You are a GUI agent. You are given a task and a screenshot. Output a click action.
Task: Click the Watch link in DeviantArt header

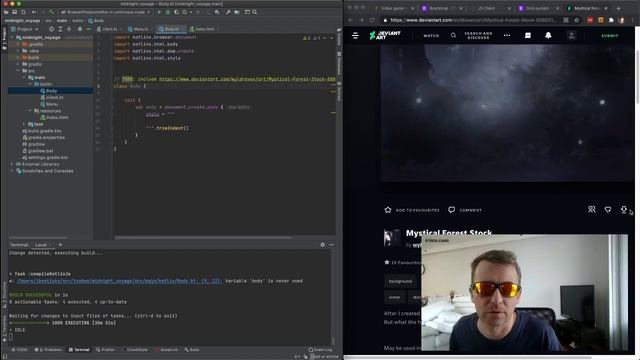431,36
